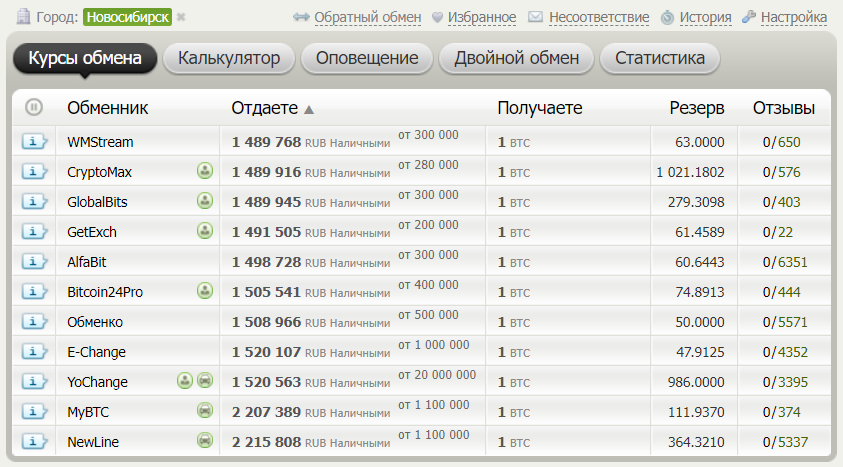Open reviews 0/6351 for AlfaBit

[785, 262]
